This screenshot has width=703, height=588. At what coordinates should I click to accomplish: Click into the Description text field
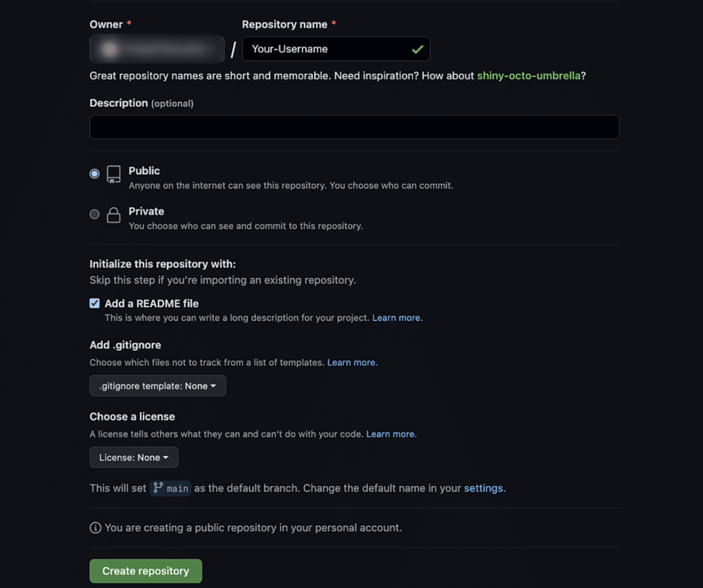click(354, 127)
